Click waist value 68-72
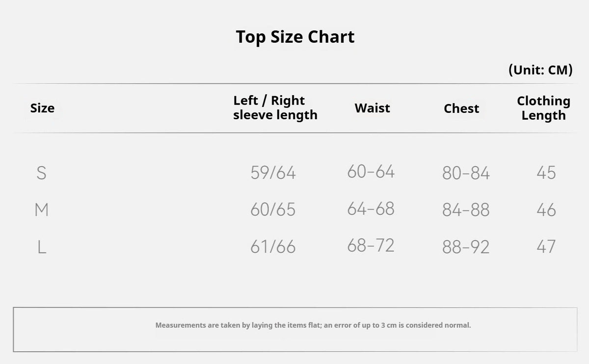This screenshot has width=589, height=364. [x=371, y=245]
